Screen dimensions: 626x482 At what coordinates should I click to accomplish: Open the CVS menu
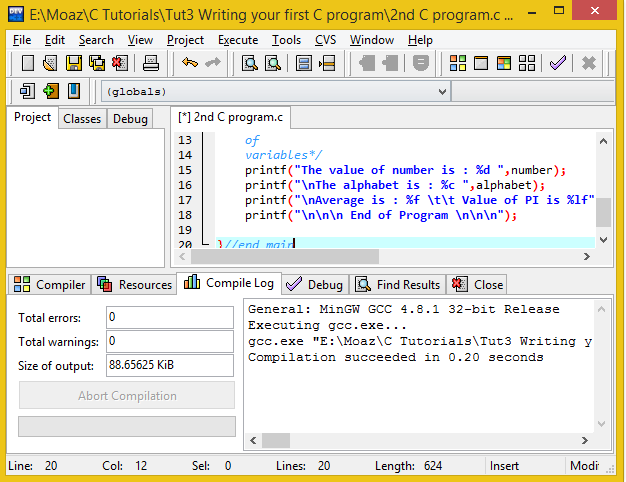click(x=325, y=40)
